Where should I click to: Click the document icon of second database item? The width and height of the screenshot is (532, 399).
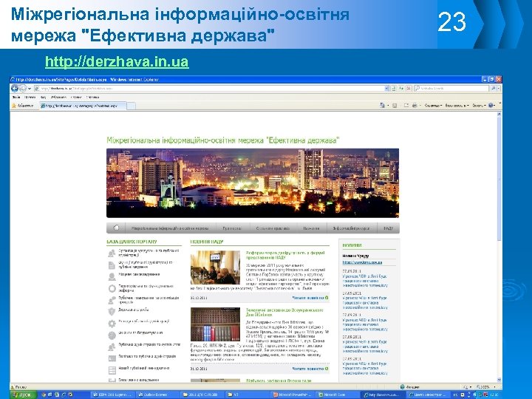point(112,265)
